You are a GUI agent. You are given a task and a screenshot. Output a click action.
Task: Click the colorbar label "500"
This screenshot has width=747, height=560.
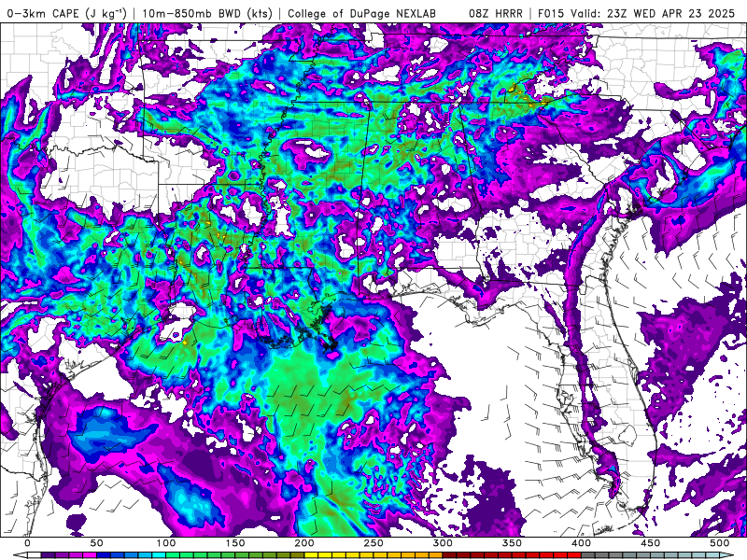click(x=719, y=543)
